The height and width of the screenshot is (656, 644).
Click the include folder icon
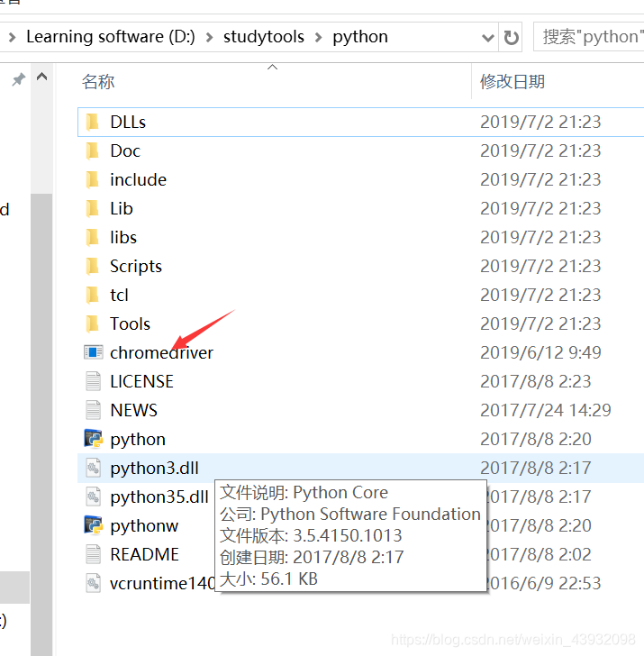[x=92, y=180]
